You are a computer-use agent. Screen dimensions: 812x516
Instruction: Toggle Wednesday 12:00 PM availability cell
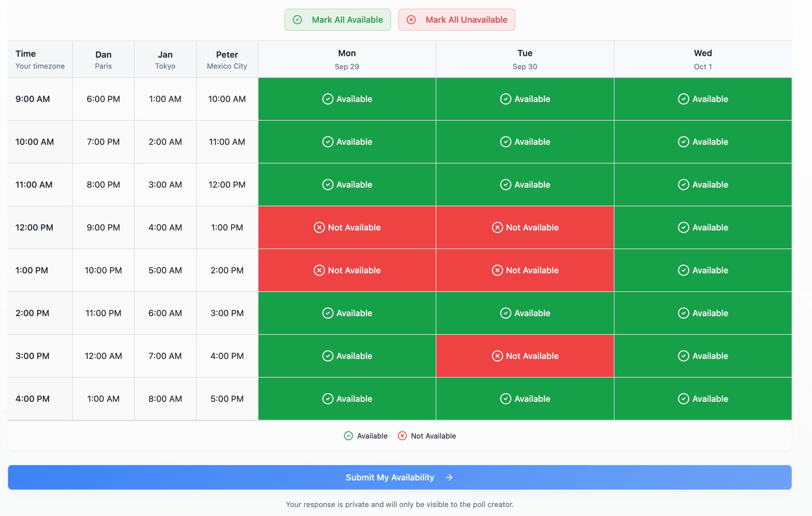[702, 228]
